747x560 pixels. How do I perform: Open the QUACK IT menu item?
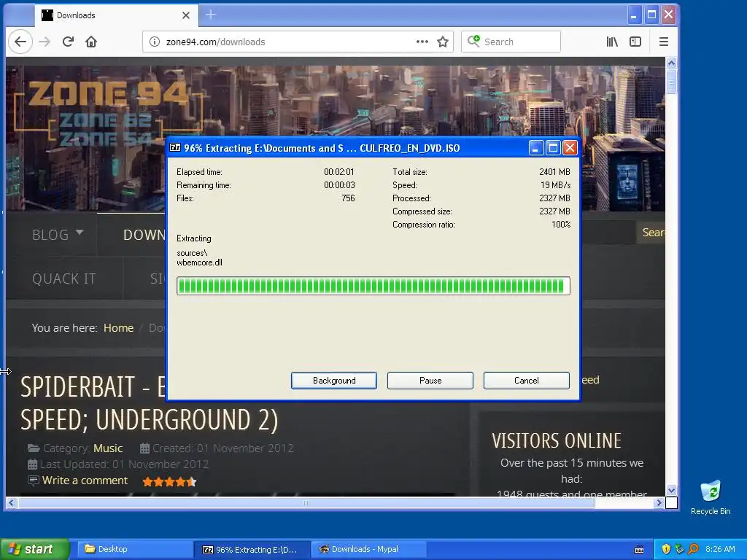pos(64,279)
